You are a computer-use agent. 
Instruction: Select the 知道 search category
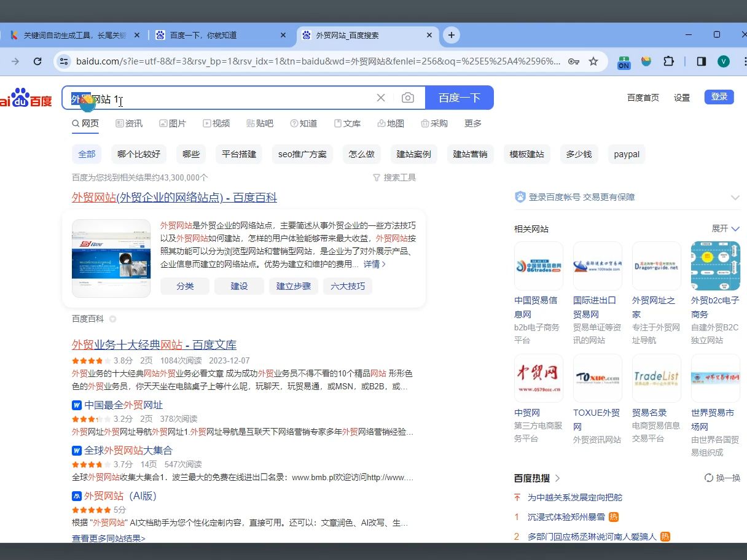(x=303, y=123)
